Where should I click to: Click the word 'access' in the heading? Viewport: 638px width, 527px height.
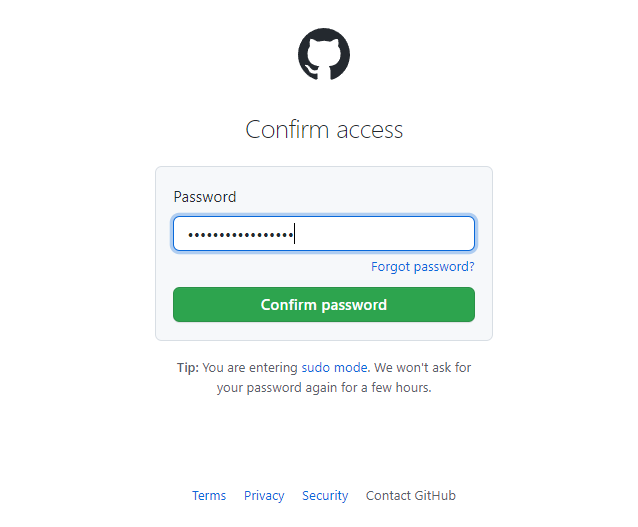coord(369,130)
